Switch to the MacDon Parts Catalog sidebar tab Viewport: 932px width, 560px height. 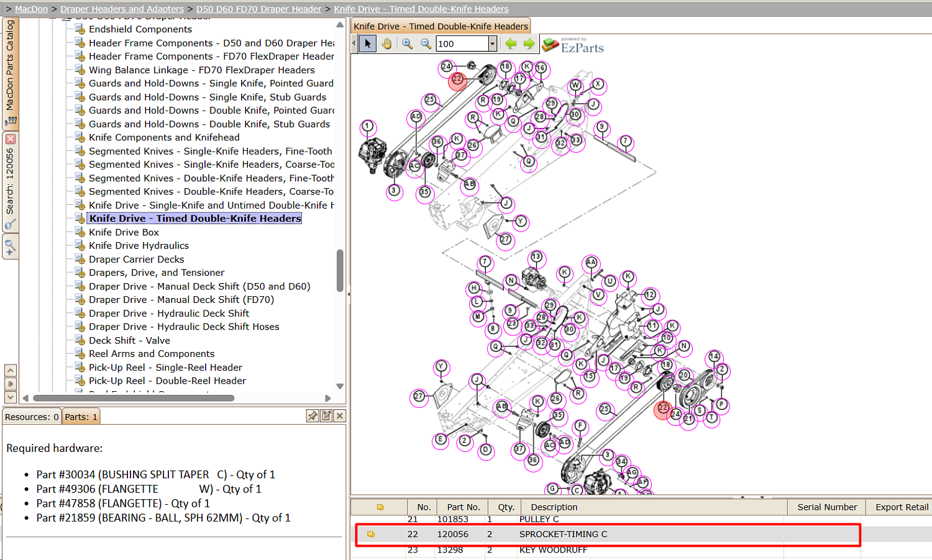10,73
